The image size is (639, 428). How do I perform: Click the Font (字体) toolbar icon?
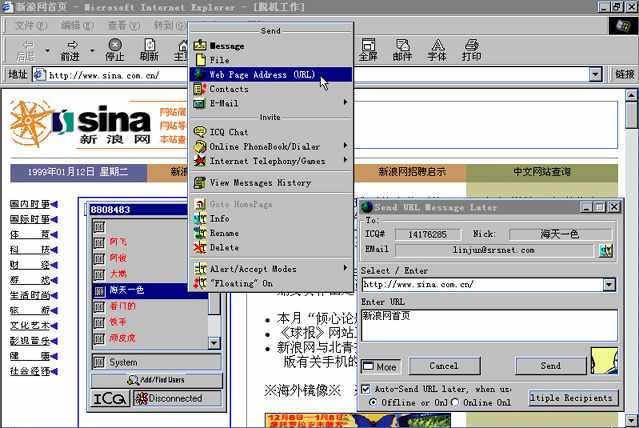tap(437, 50)
